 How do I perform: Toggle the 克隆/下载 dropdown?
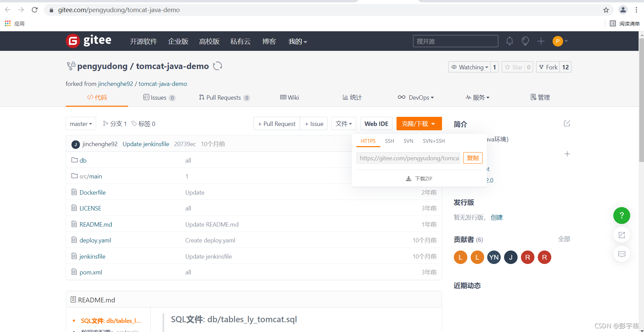pyautogui.click(x=419, y=124)
